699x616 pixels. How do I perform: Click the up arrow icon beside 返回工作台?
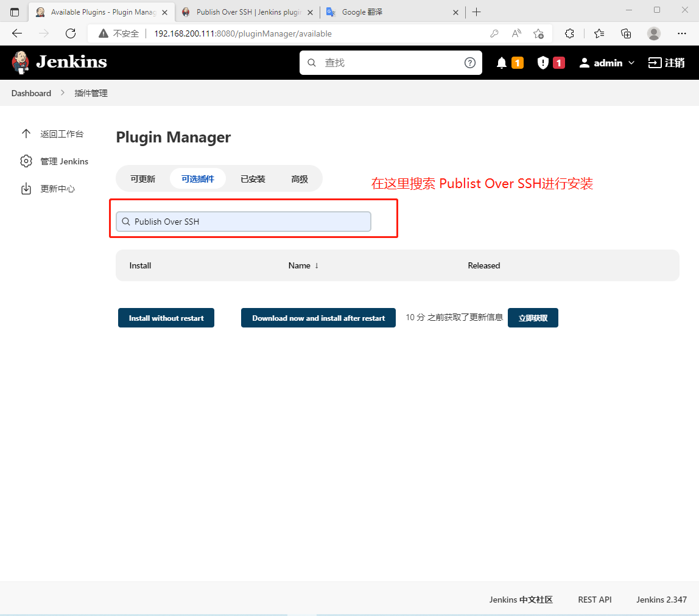point(26,134)
